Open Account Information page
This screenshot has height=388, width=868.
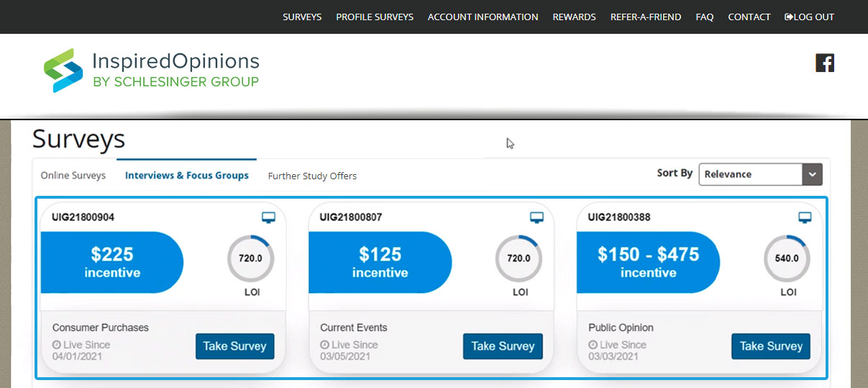[x=483, y=17]
